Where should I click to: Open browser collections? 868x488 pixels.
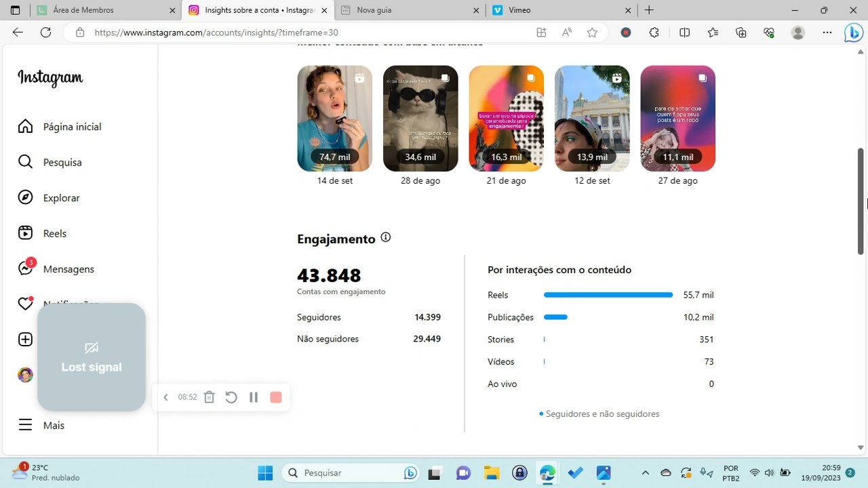[x=741, y=33]
